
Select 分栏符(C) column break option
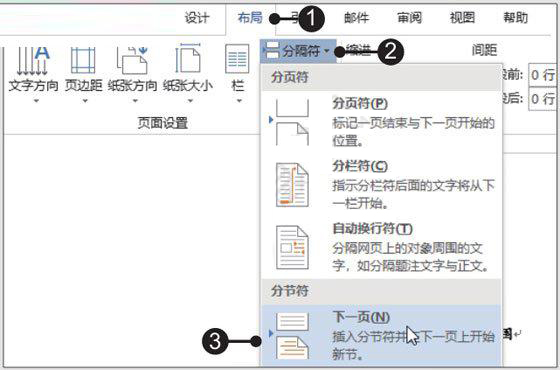(381, 185)
